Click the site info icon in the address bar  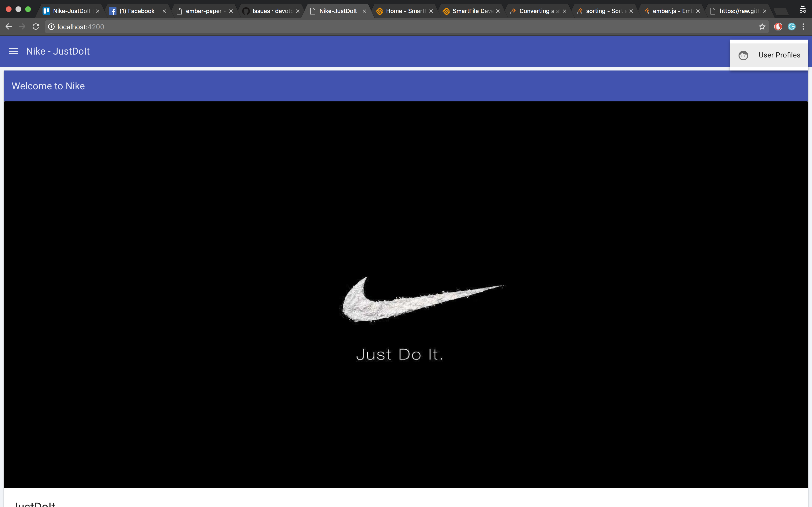(x=51, y=27)
